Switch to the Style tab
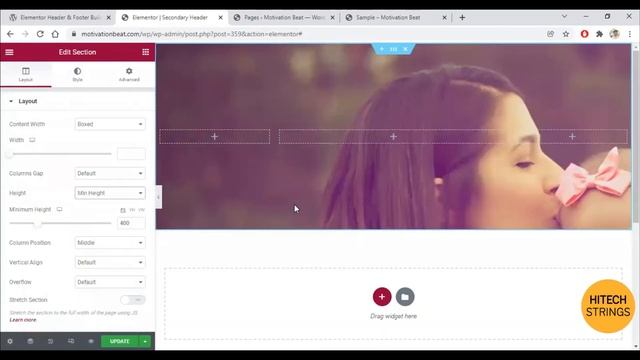 click(x=78, y=74)
